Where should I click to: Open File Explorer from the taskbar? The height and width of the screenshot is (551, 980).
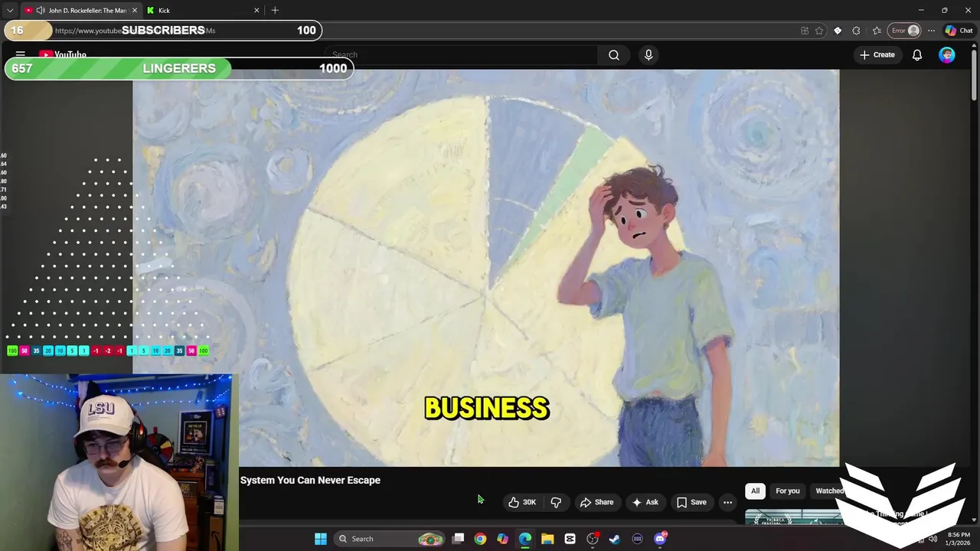click(547, 539)
